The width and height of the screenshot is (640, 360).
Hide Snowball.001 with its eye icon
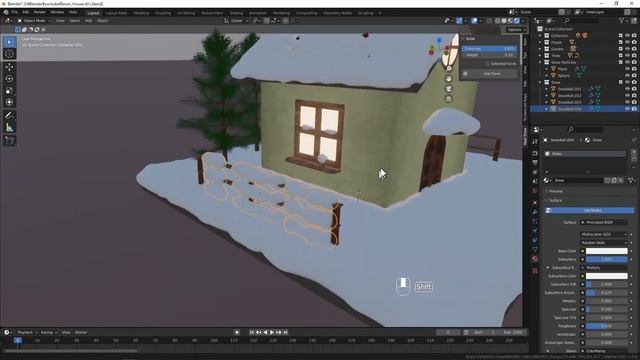[x=627, y=89]
